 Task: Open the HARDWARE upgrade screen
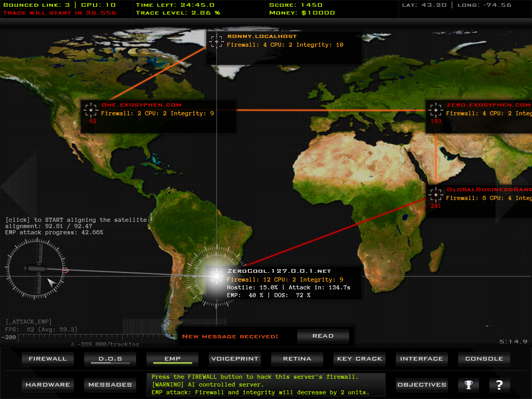click(48, 385)
